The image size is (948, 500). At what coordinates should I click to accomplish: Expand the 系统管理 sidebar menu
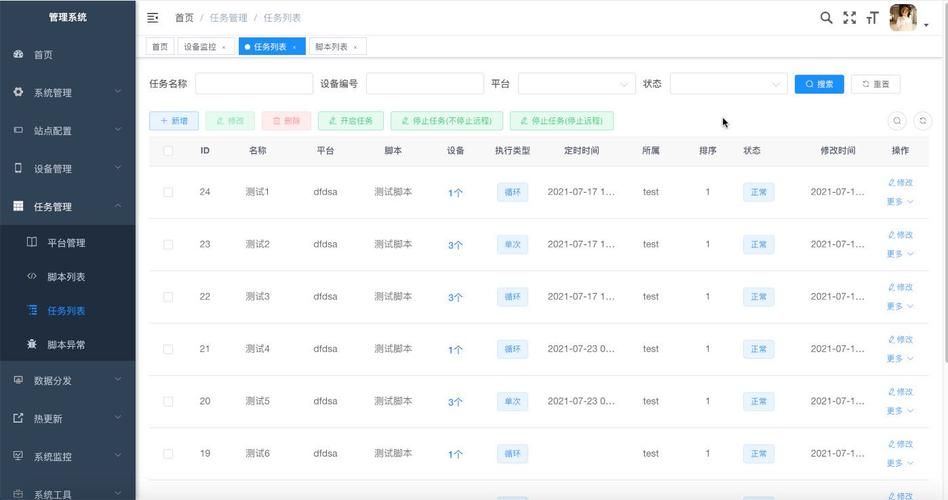(x=68, y=92)
